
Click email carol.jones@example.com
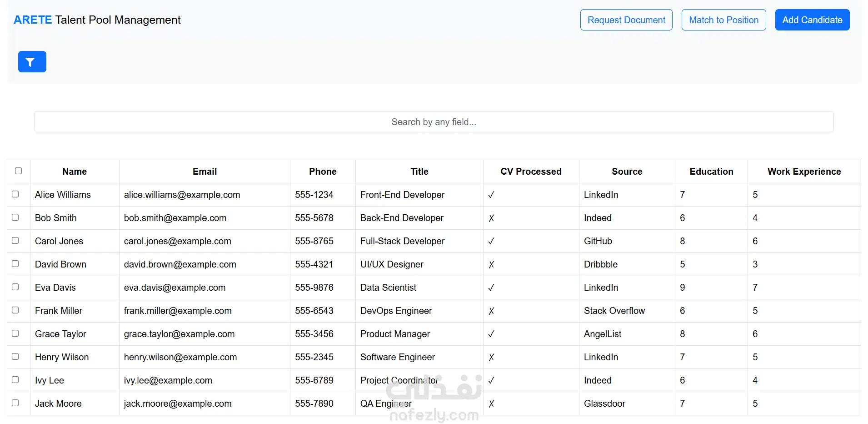[177, 241]
